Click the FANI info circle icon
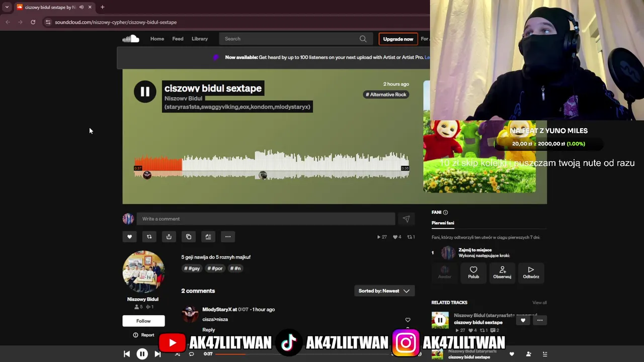644x362 pixels. (x=445, y=212)
